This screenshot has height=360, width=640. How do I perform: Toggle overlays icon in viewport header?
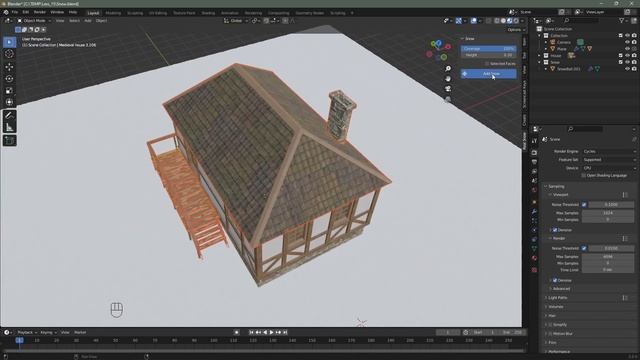473,20
